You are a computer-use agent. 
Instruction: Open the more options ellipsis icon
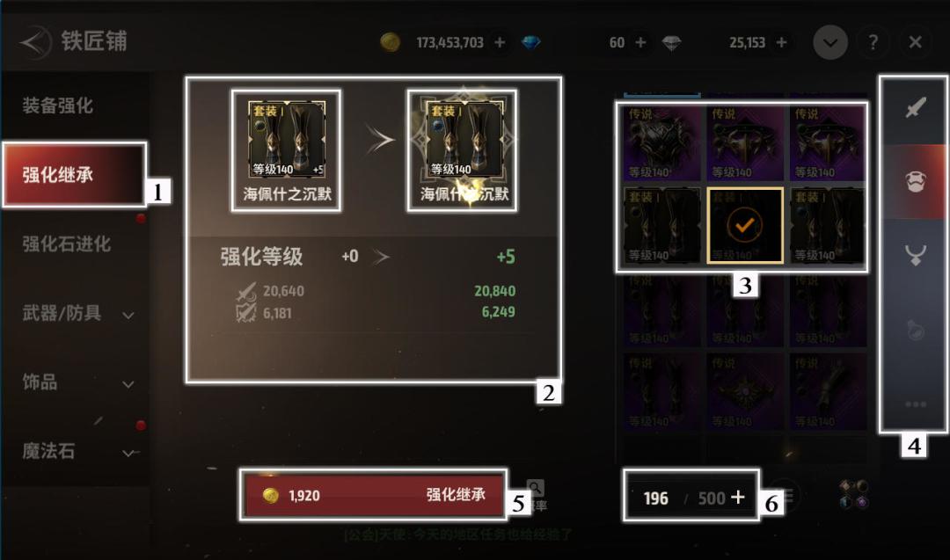(x=916, y=404)
